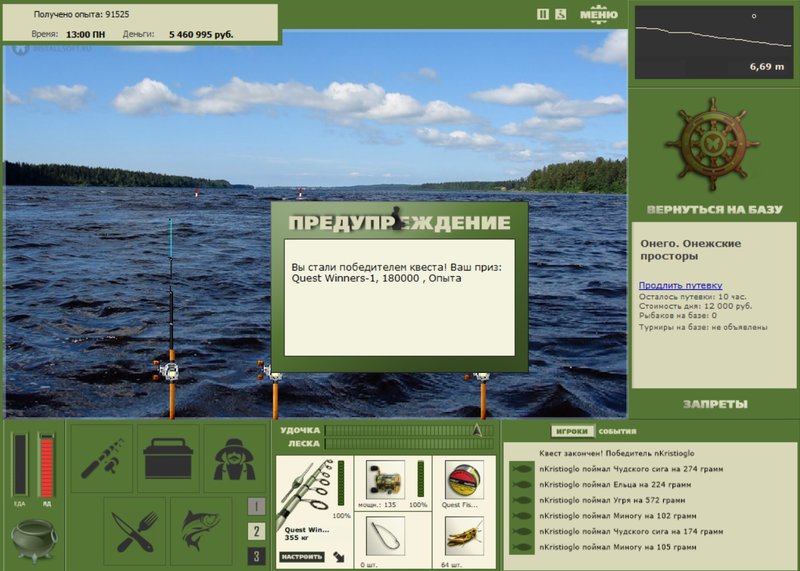The height and width of the screenshot is (571, 800).
Task: Select rod slot number 1
Action: [x=256, y=507]
